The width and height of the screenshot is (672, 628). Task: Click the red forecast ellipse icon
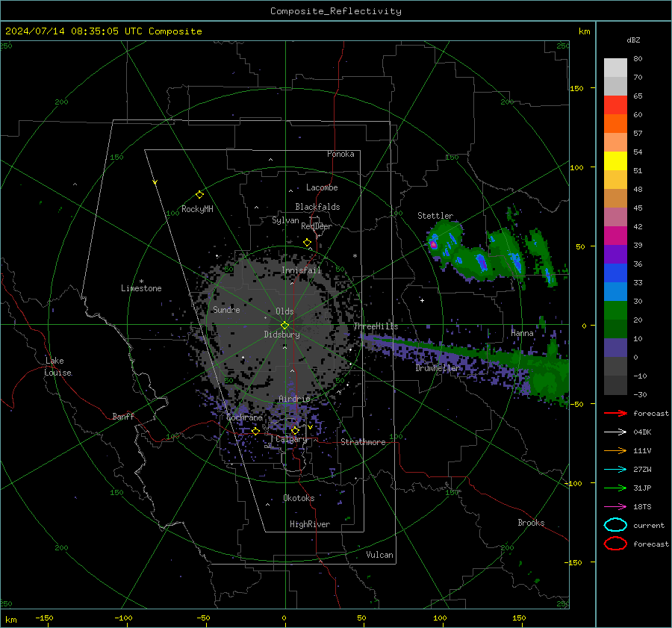615,544
